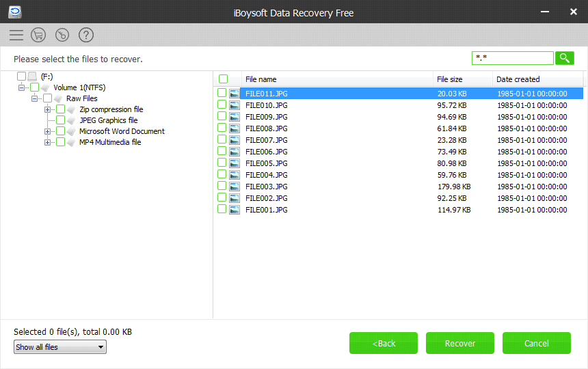Click the license key activation icon
This screenshot has width=588, height=369.
62,35
